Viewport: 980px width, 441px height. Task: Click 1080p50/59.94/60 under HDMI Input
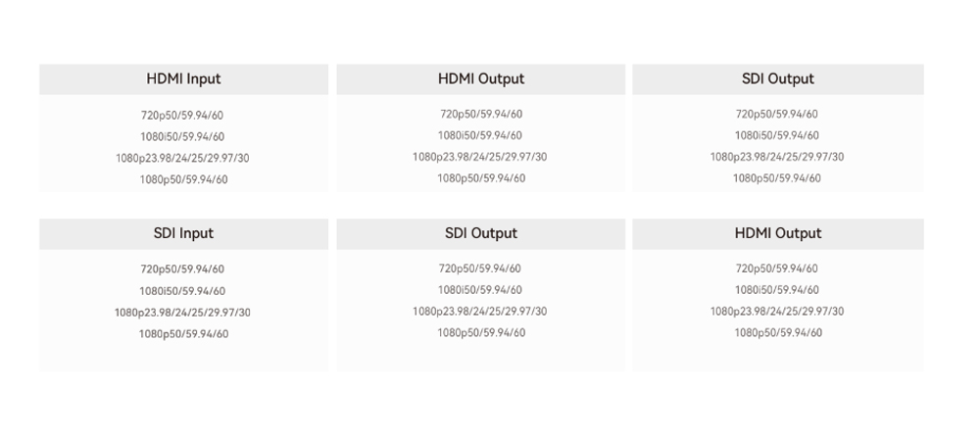pyautogui.click(x=183, y=180)
